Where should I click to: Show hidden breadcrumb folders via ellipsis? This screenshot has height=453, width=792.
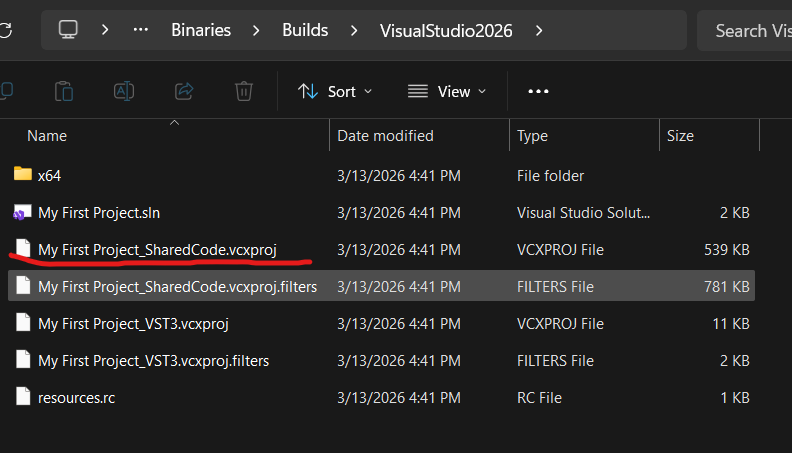(x=141, y=31)
